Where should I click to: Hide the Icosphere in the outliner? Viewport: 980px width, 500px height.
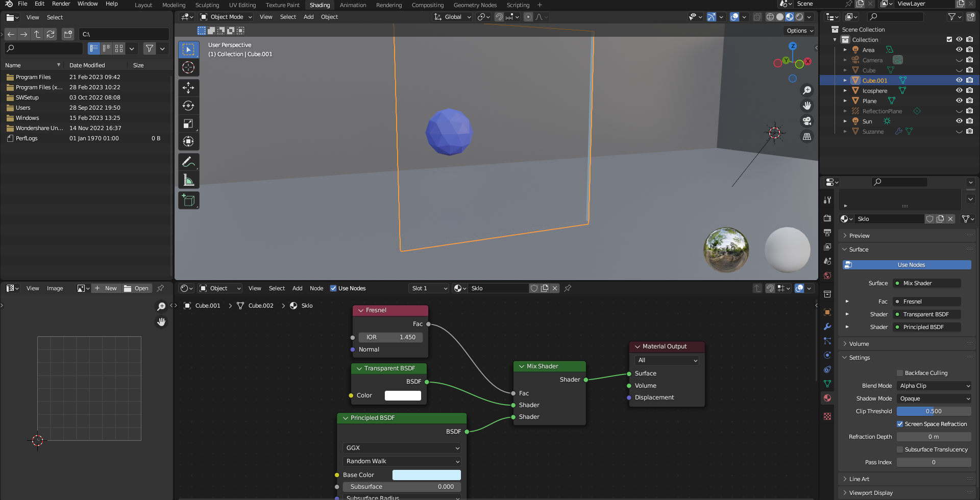click(x=959, y=90)
